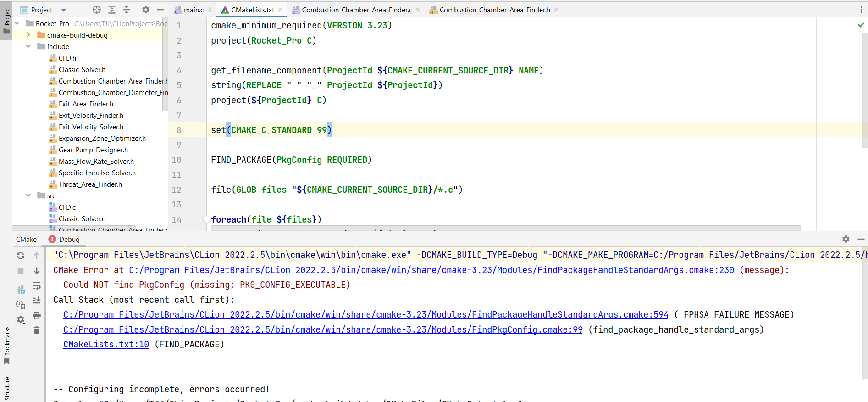868x402 pixels.
Task: Hide the Project tool window
Action: pos(160,10)
